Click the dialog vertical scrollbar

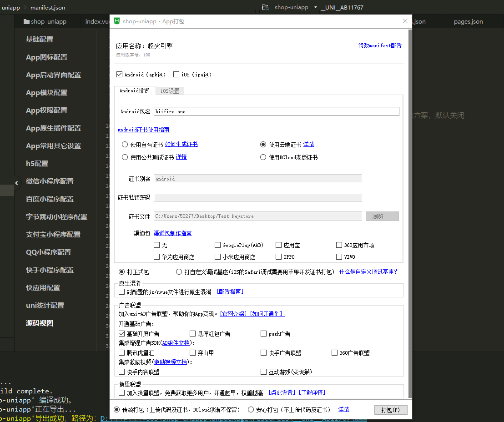(410, 213)
